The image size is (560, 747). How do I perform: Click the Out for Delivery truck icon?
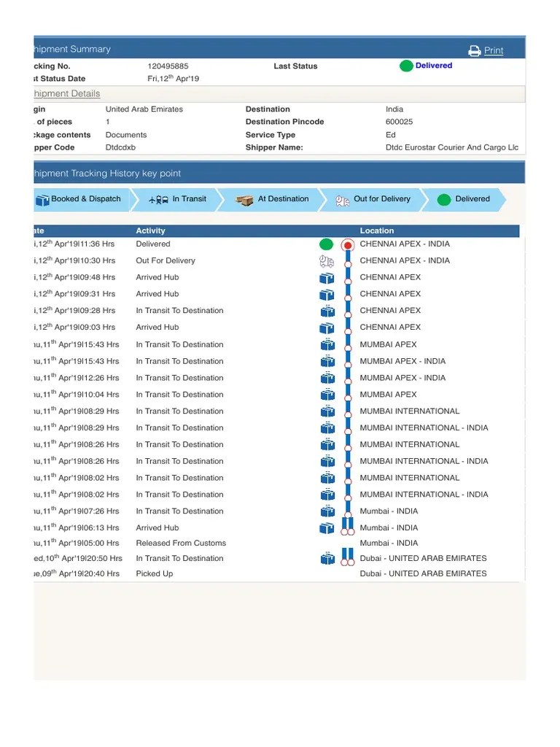[343, 201]
